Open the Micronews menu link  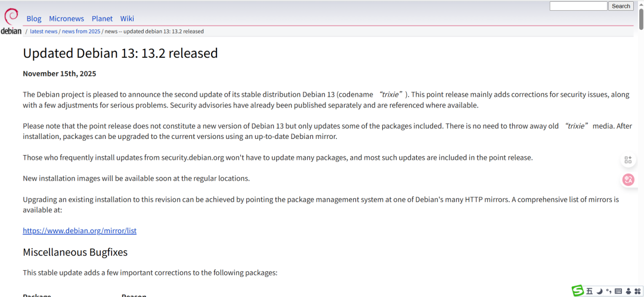pyautogui.click(x=67, y=18)
